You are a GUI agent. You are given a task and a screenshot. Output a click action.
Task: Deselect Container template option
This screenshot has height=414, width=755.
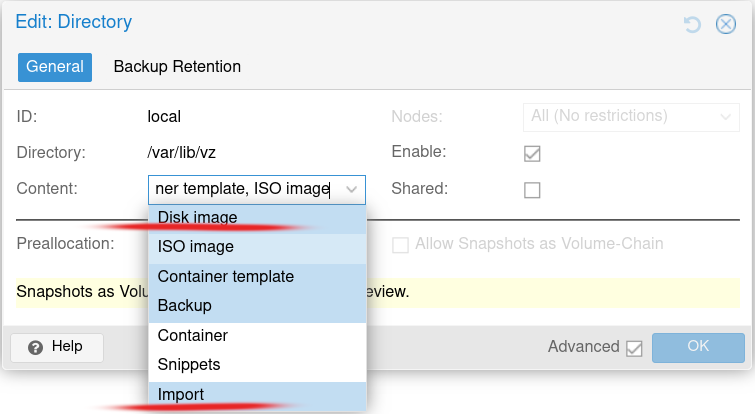click(226, 276)
